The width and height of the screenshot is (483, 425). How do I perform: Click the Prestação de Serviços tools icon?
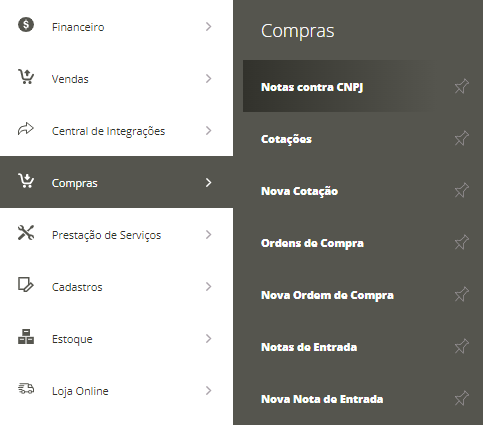click(26, 233)
